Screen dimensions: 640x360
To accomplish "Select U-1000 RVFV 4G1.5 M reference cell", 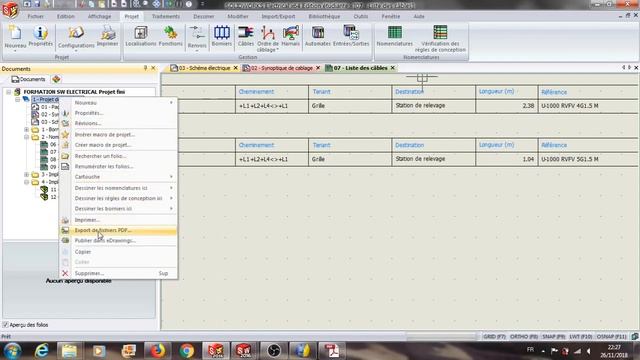I will [x=588, y=106].
